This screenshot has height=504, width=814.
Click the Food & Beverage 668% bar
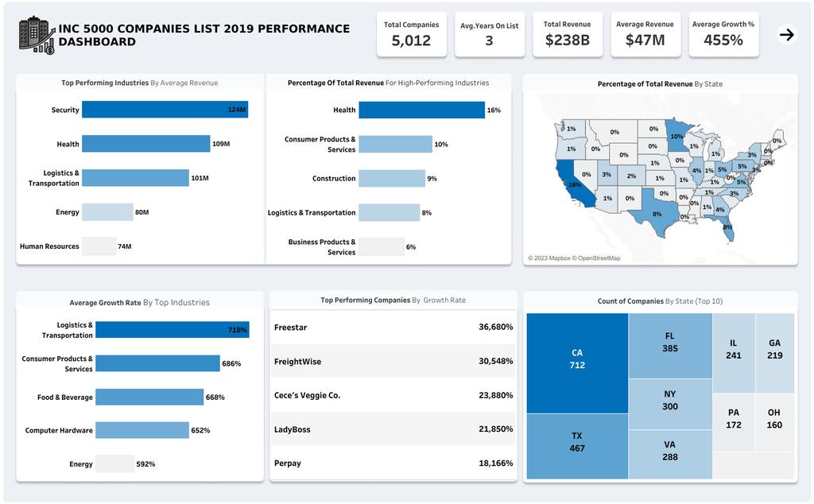click(149, 397)
